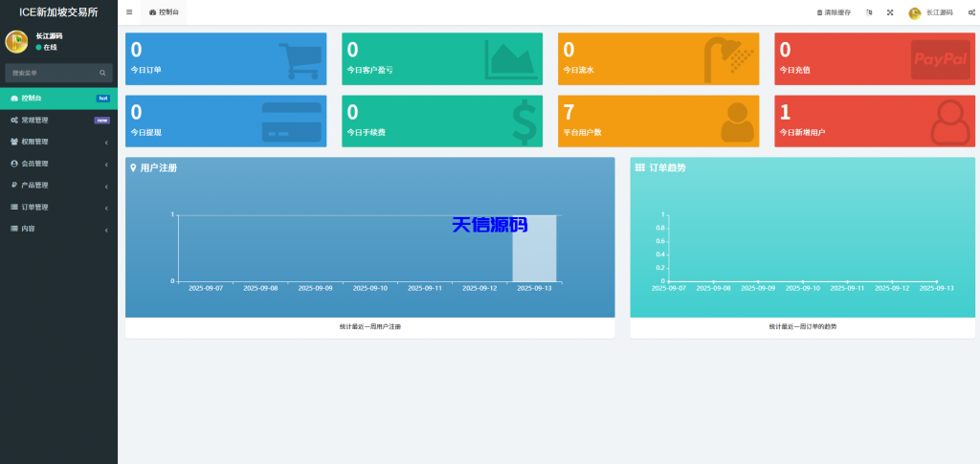Expand the 会员管理 sidebar menu

pos(57,164)
